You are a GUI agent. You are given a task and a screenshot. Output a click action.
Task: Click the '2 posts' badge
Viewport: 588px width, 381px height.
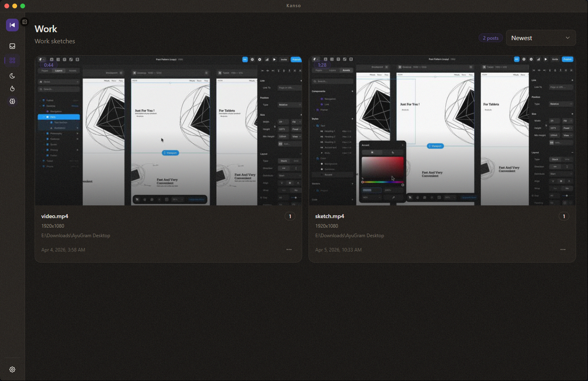[x=491, y=38]
